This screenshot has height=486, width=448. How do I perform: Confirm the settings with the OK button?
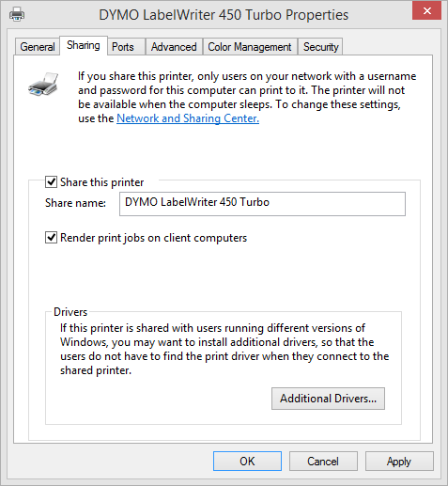(x=247, y=462)
